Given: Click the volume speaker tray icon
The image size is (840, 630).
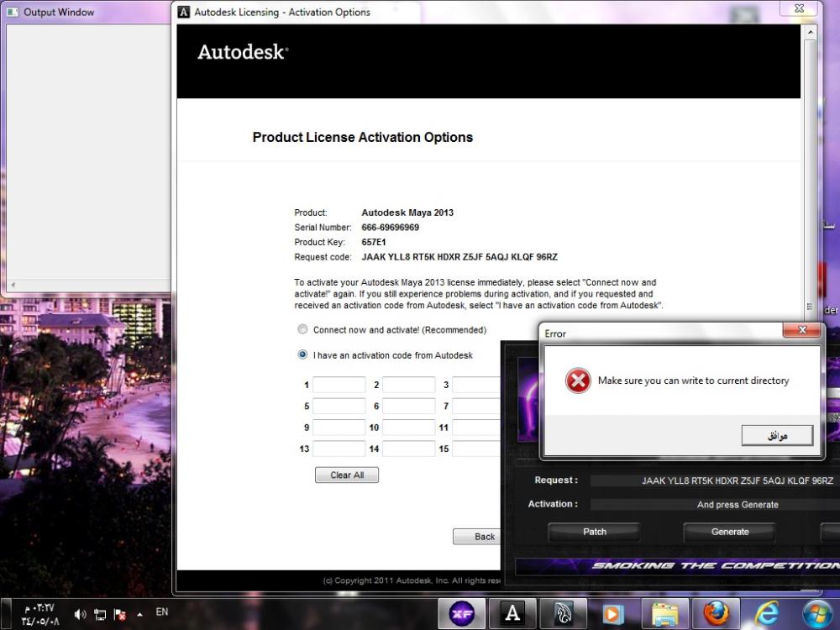Looking at the screenshot, I should [x=81, y=614].
